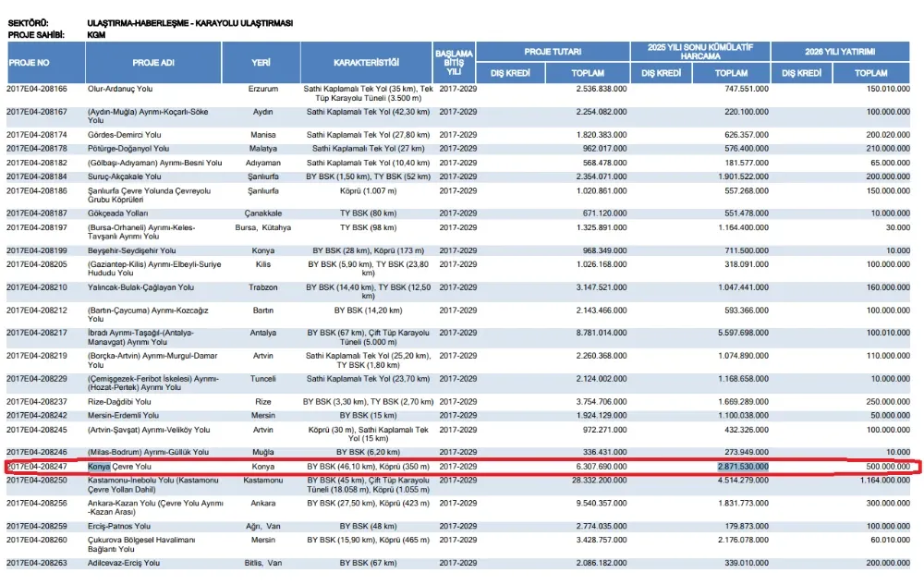Select the highlighted value 2.871.530.000

click(x=744, y=467)
